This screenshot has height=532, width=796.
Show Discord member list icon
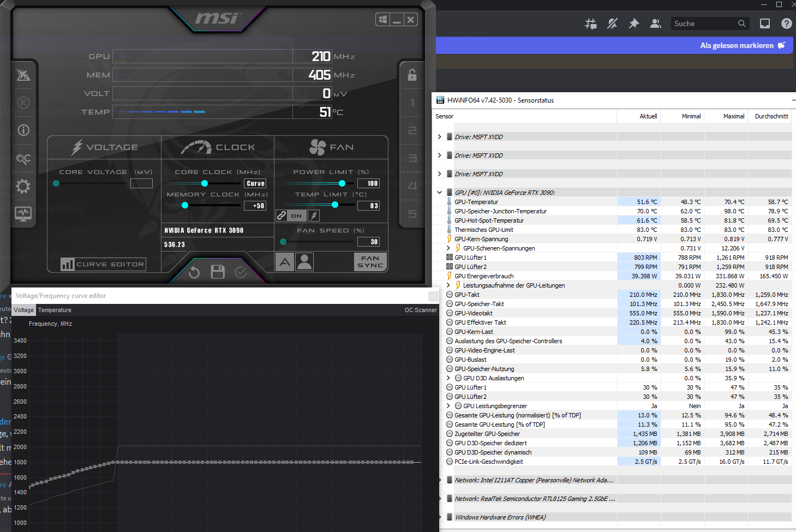pyautogui.click(x=656, y=23)
